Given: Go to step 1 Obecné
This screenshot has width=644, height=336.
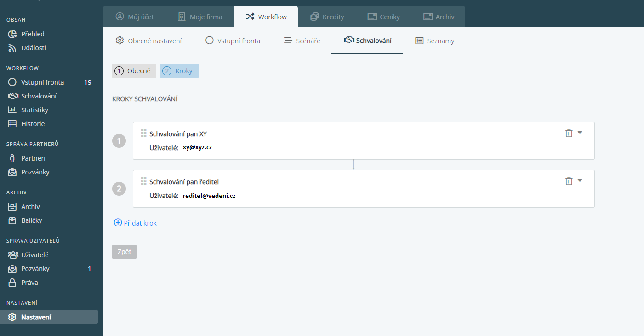Looking at the screenshot, I should pos(134,71).
